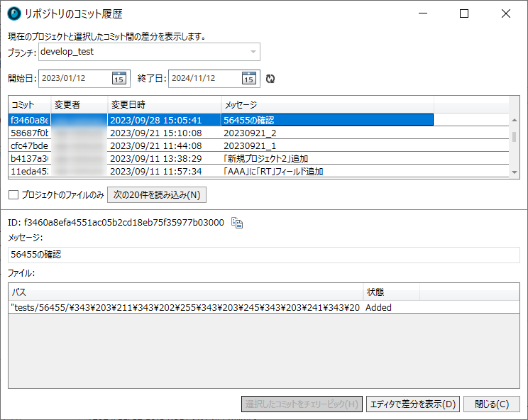Click the date 2023/09/21 11:44:08

[x=156, y=146]
